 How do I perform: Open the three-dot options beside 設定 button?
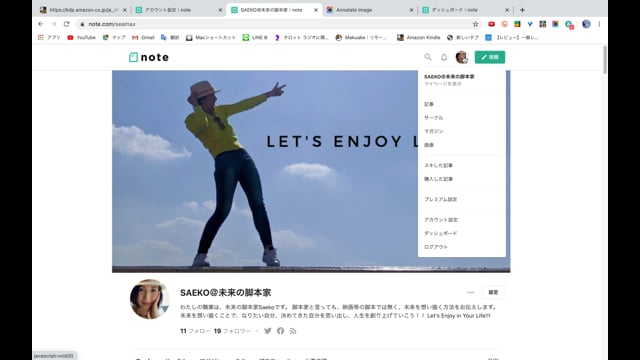tap(471, 292)
